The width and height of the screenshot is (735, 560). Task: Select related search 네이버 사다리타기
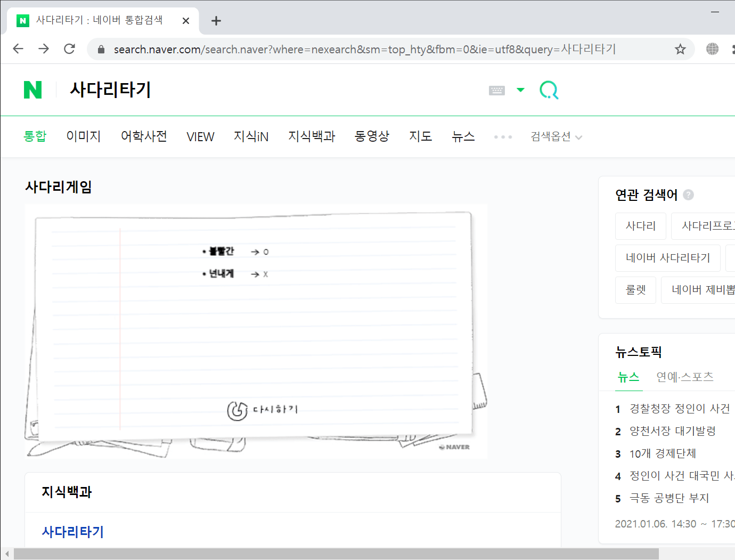tap(668, 258)
